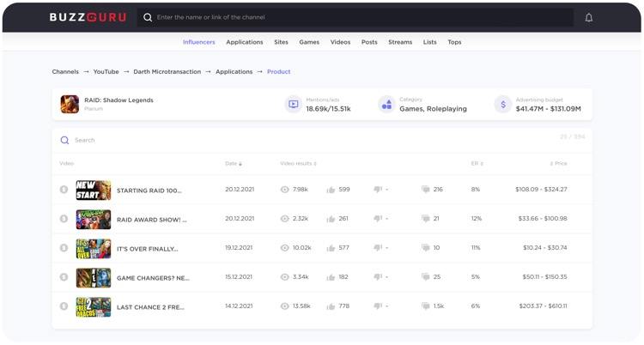Click the Mentions/ads video icon

pos(294,105)
